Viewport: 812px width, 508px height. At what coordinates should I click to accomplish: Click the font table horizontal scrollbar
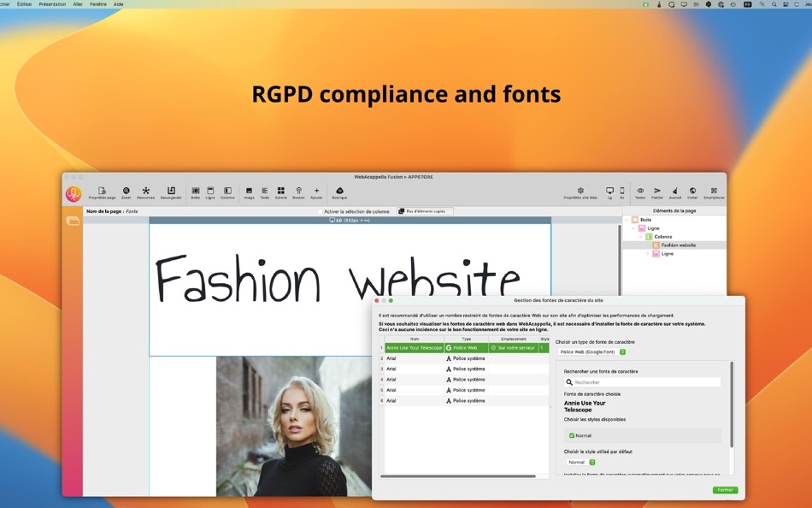(x=458, y=476)
